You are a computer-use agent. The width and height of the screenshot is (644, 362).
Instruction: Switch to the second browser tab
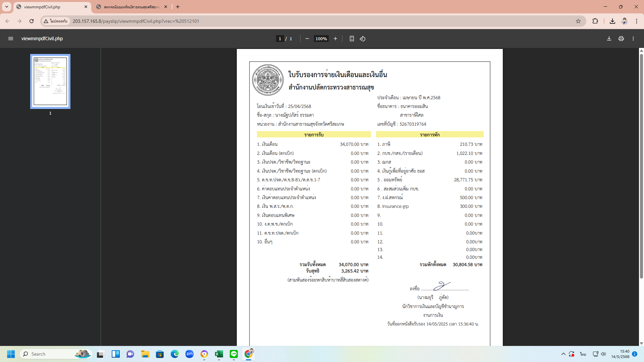click(131, 7)
